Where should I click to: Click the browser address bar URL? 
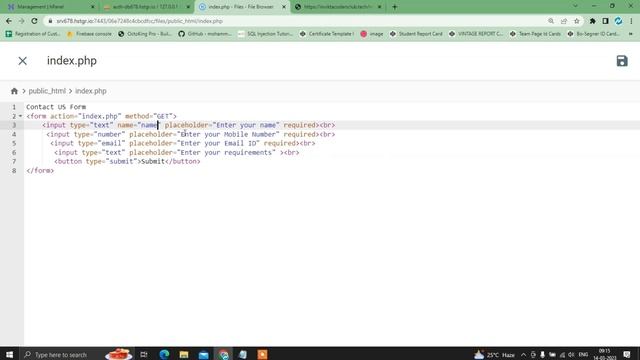[x=139, y=21]
